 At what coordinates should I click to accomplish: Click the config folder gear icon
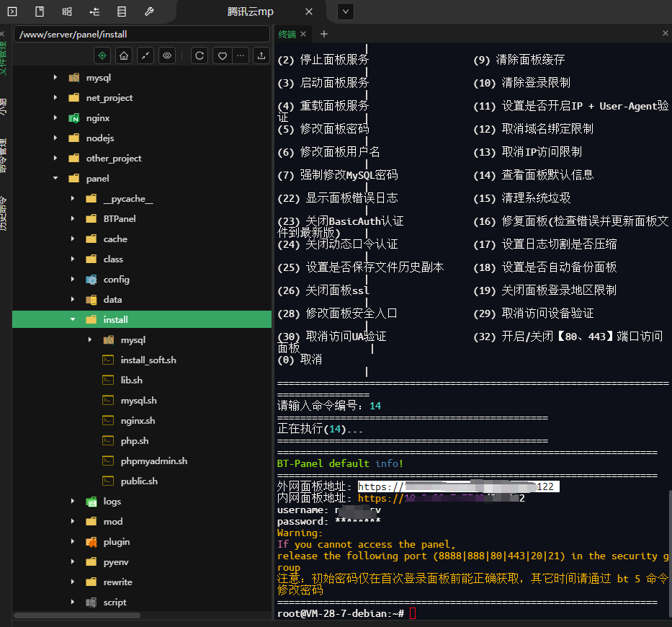point(91,280)
